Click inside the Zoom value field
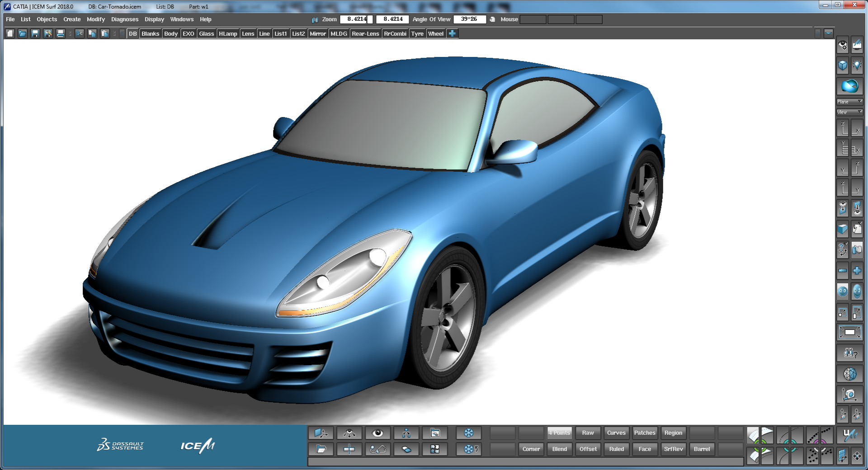 pyautogui.click(x=357, y=19)
